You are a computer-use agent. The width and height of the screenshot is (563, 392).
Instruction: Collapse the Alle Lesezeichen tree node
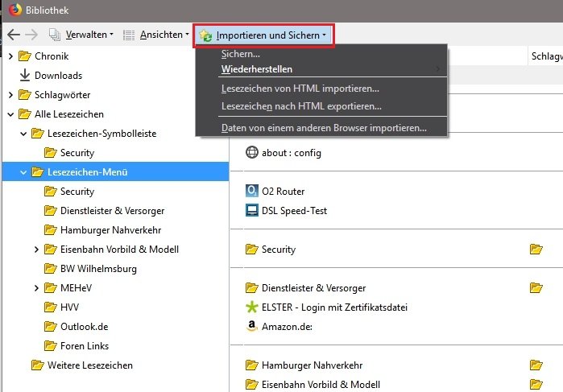(10, 114)
